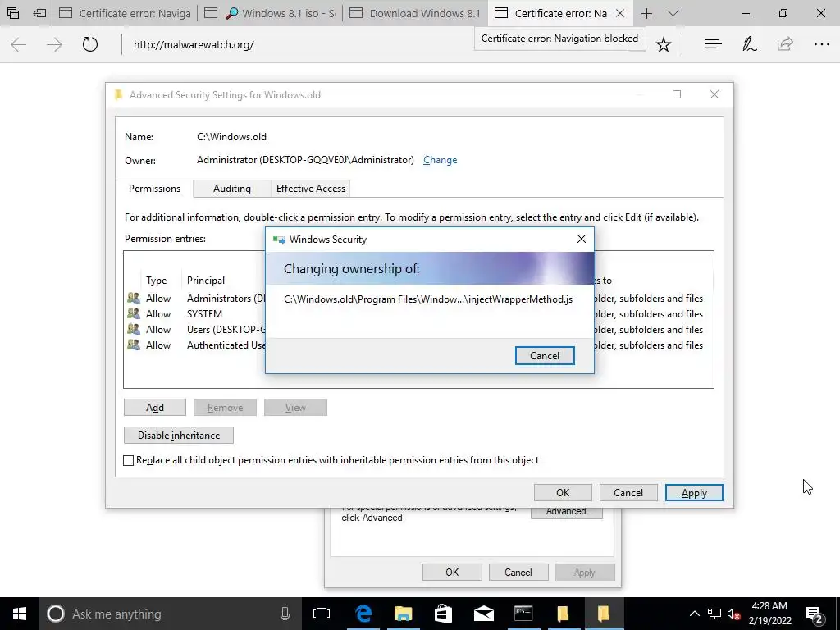The width and height of the screenshot is (840, 630).
Task: Click the Add permission button
Action: click(x=155, y=407)
